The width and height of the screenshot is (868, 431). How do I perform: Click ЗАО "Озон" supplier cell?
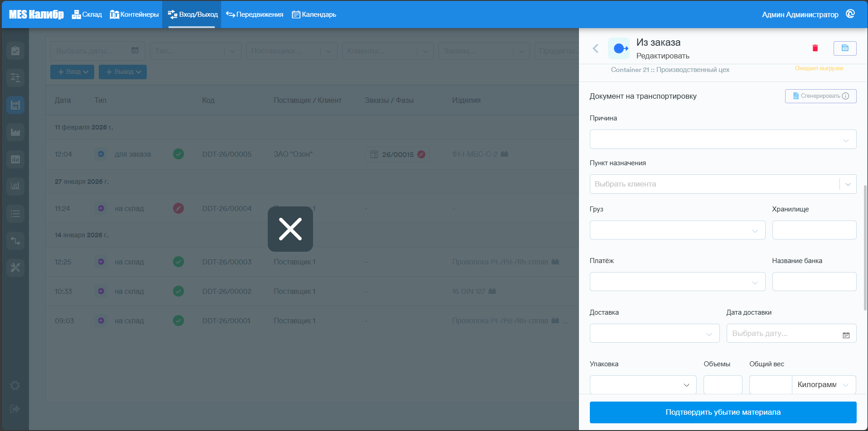click(293, 154)
